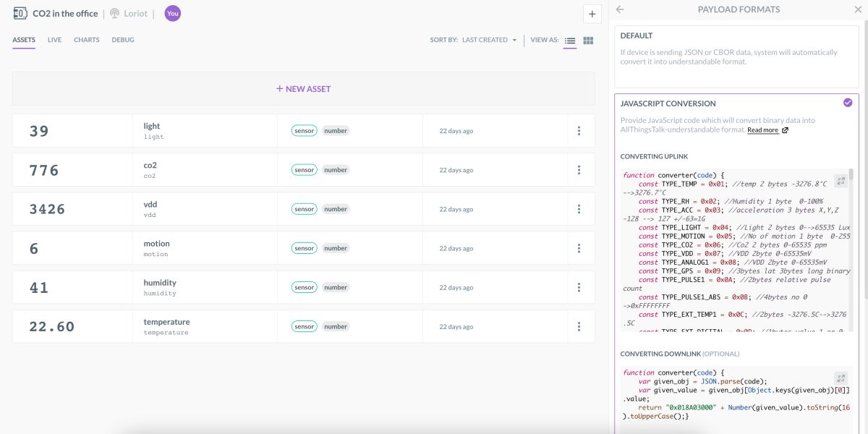Open options menu for co2 asset
Image resolution: width=868 pixels, height=434 pixels.
(579, 170)
